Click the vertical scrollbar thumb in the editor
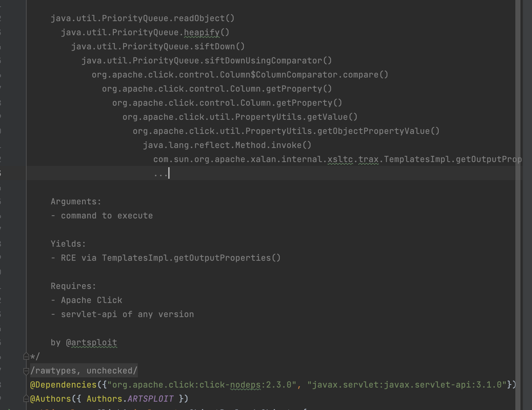532x410 pixels. pos(518,205)
